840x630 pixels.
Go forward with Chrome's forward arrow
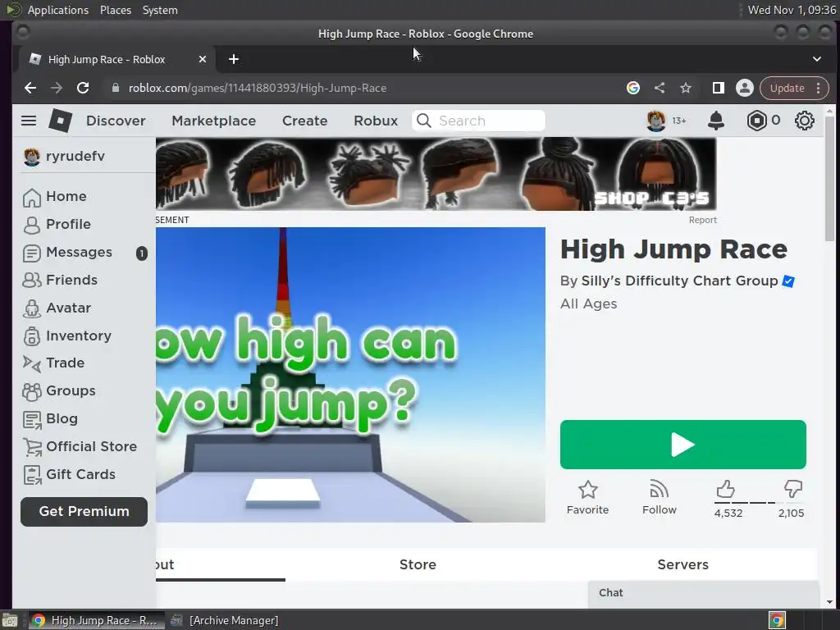[x=57, y=88]
